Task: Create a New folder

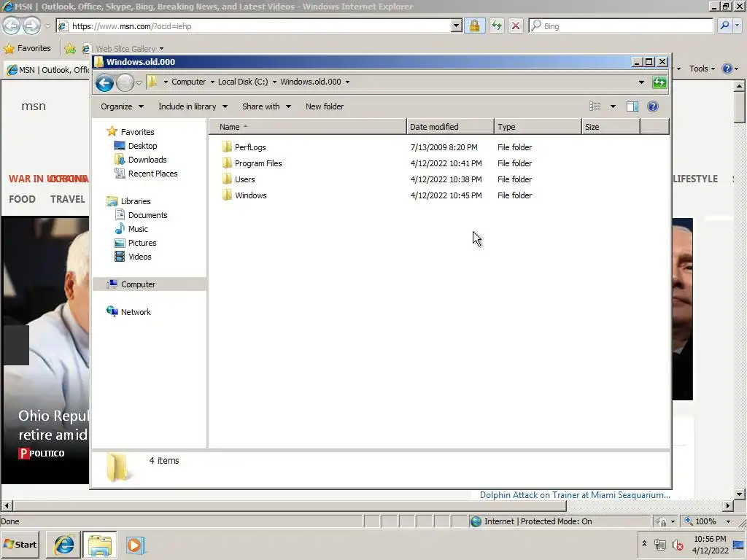Action: [x=325, y=106]
